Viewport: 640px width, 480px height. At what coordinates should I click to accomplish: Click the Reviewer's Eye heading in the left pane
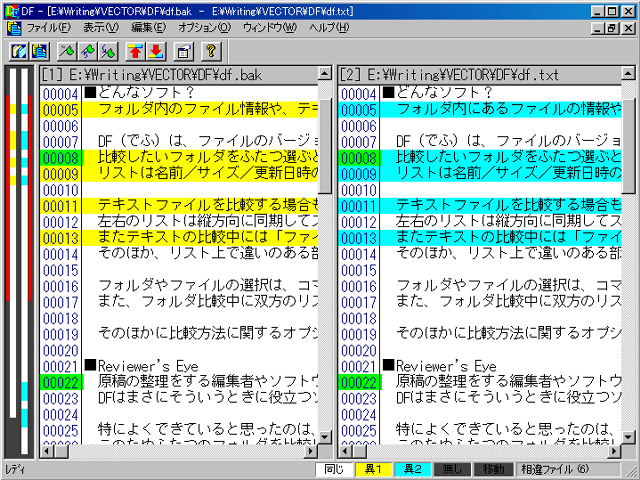coord(148,366)
